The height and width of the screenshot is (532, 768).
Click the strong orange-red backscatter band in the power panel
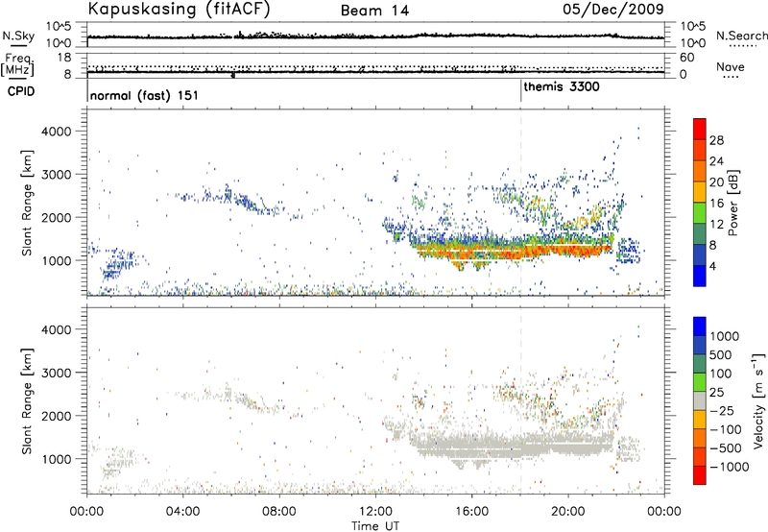click(515, 251)
